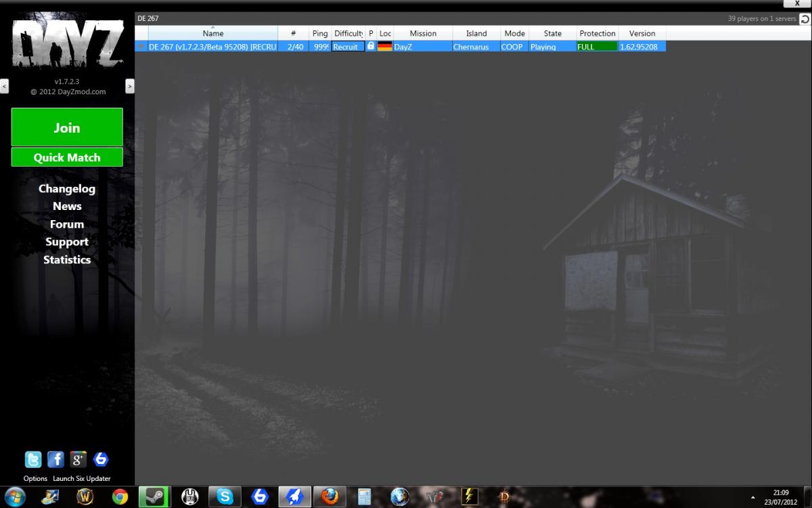Click the password lock icon in server row

point(371,46)
